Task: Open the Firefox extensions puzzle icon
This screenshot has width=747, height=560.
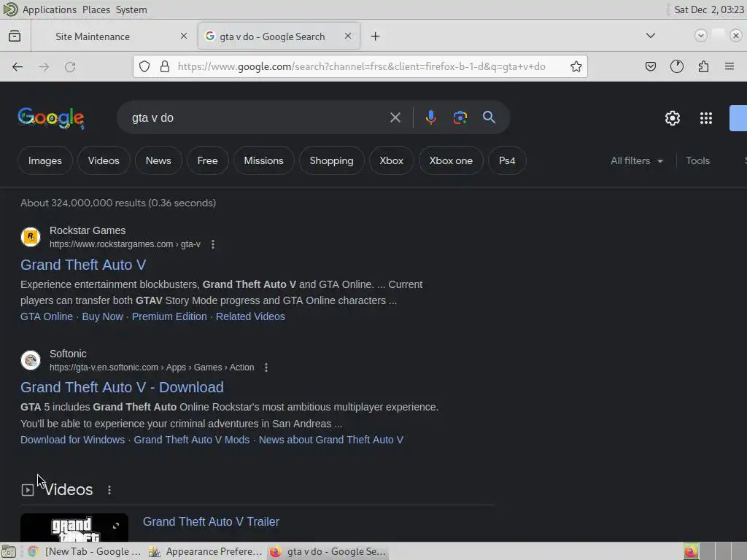Action: (703, 66)
